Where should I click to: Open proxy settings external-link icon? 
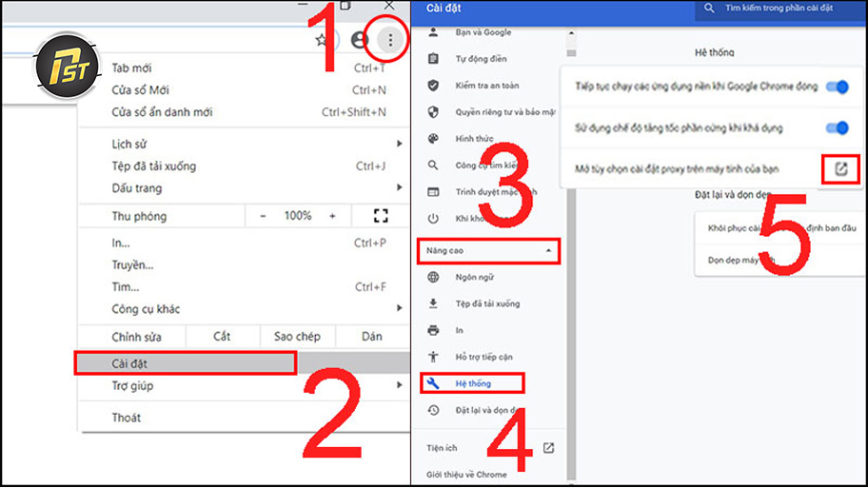coord(841,168)
